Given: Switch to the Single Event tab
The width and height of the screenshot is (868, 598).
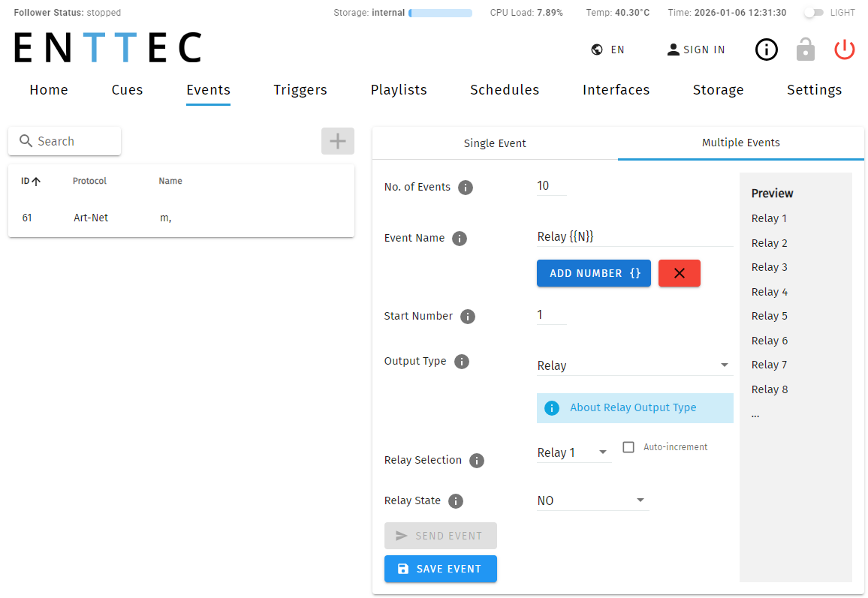Looking at the screenshot, I should point(495,143).
